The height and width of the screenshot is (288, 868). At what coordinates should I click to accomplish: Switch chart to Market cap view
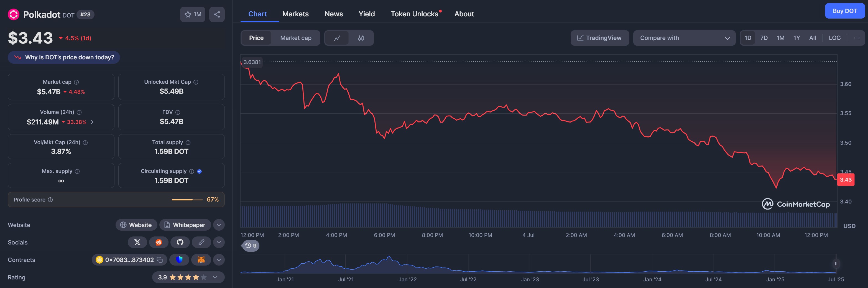(x=295, y=38)
